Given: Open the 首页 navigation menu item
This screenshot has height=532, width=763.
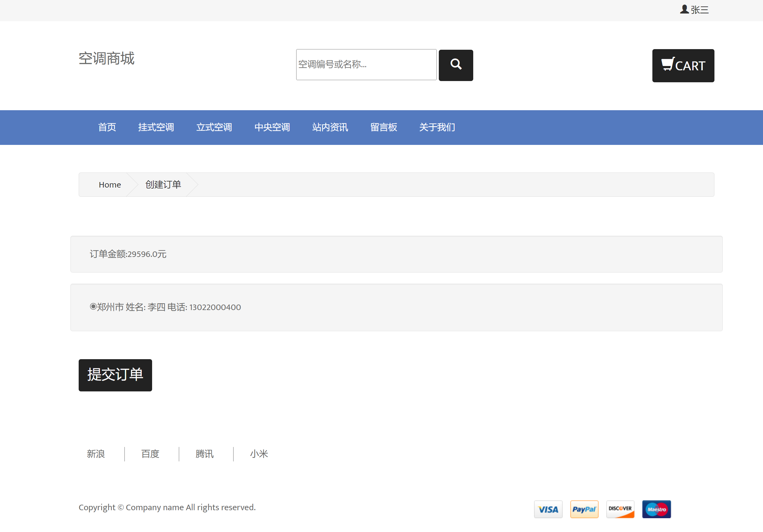Looking at the screenshot, I should click(107, 127).
